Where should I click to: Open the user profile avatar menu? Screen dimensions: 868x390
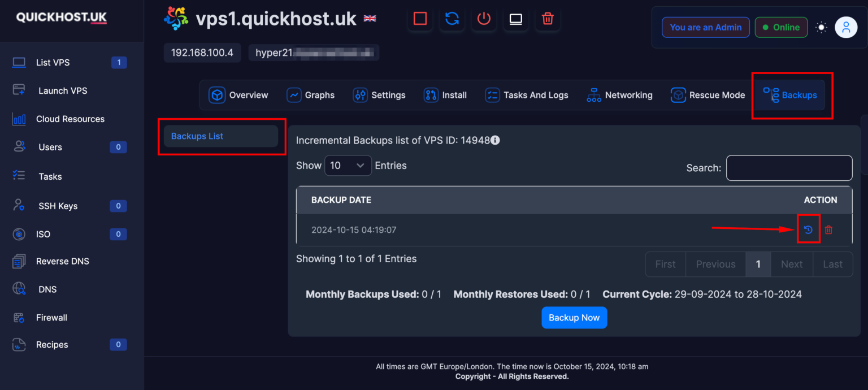pyautogui.click(x=846, y=27)
